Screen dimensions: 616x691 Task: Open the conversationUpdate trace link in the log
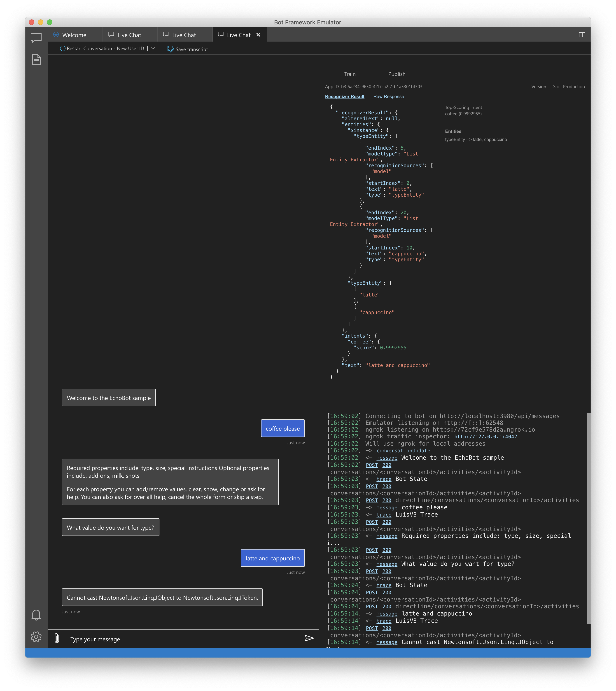pos(403,451)
